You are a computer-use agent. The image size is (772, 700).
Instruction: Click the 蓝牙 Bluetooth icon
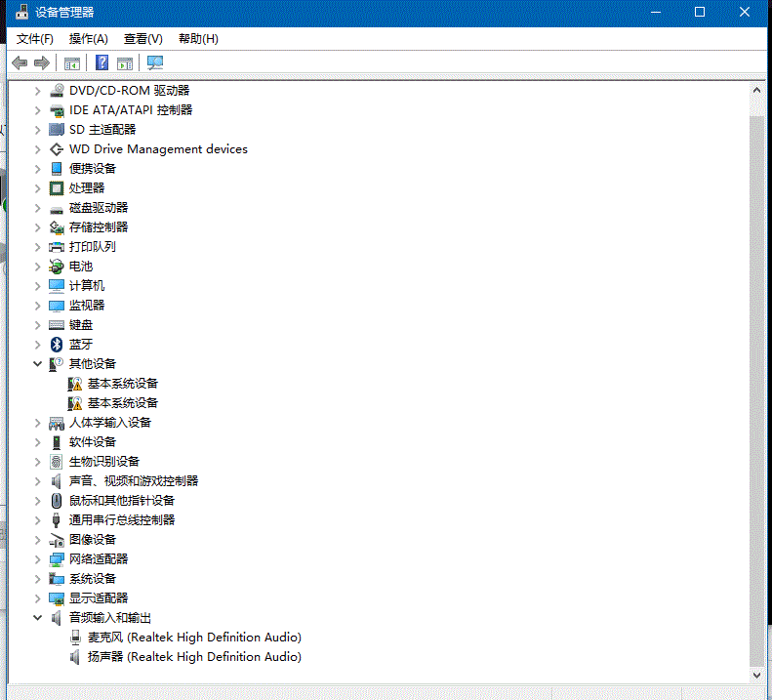pos(57,345)
